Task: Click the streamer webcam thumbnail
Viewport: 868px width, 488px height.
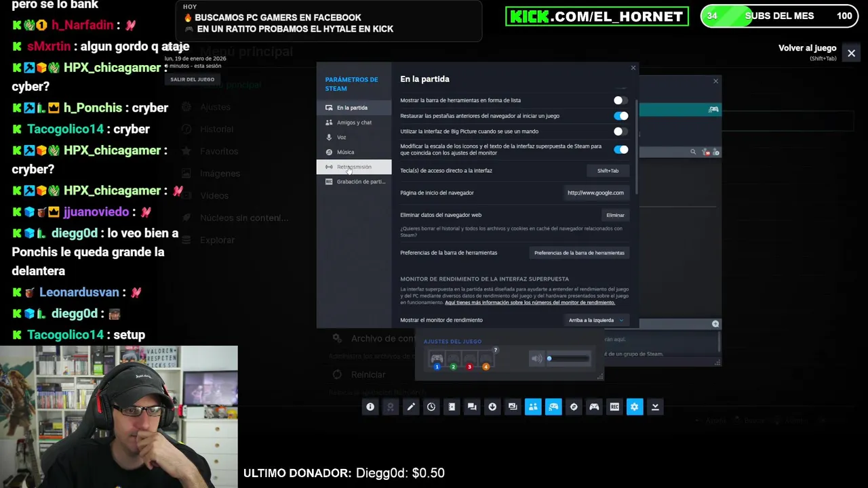Action: coord(119,417)
